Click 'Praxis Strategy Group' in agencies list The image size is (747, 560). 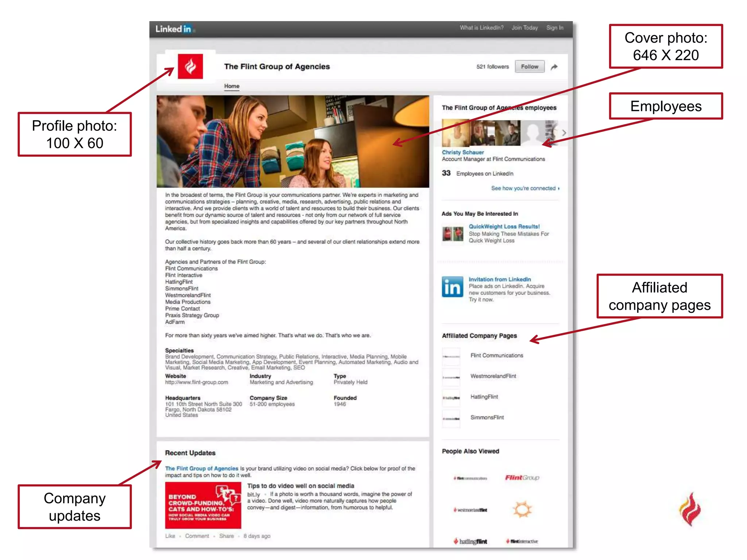pyautogui.click(x=192, y=315)
